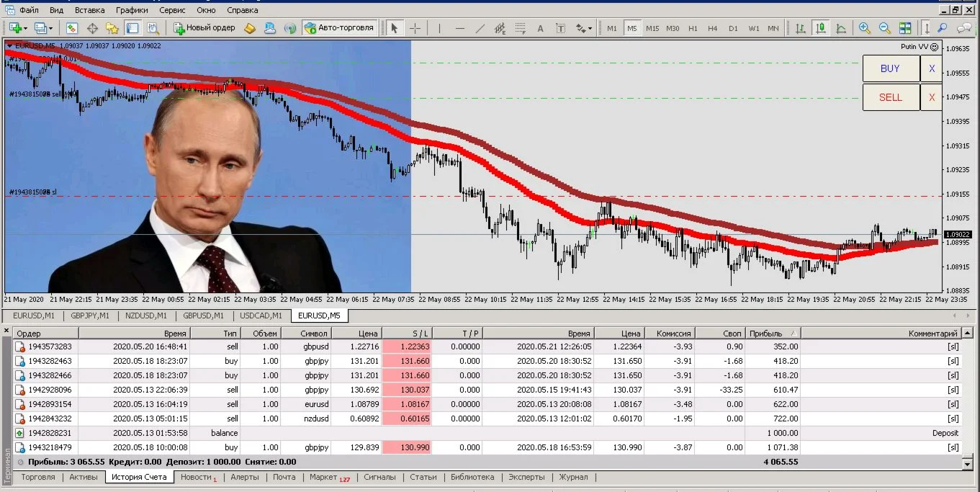Click X next to SELL

tap(932, 97)
